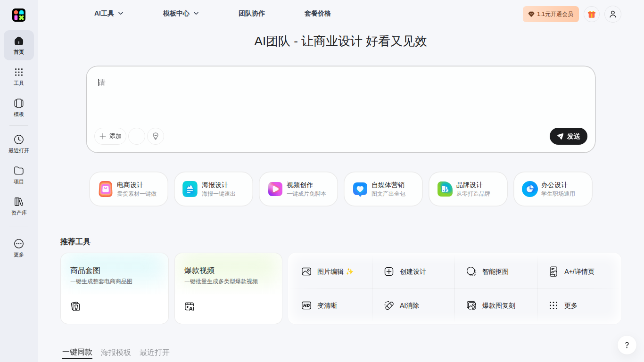Switch to the 一键同款 tab
Viewport: 644px width, 362px height.
point(77,352)
